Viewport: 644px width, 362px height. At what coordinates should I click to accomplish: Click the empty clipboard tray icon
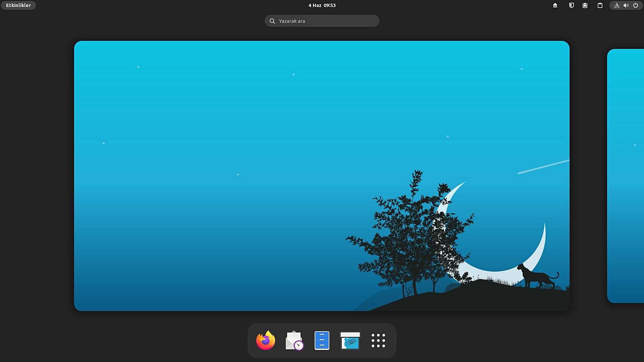tap(600, 5)
